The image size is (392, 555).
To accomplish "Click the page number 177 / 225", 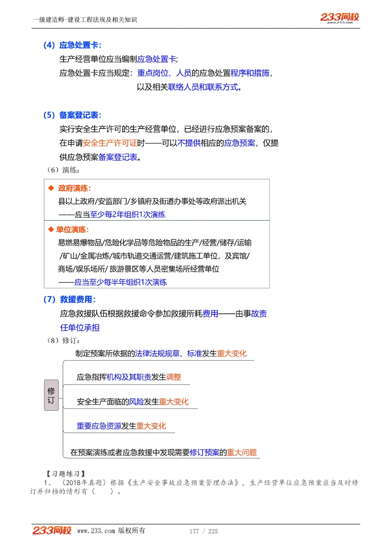I will click(x=204, y=531).
